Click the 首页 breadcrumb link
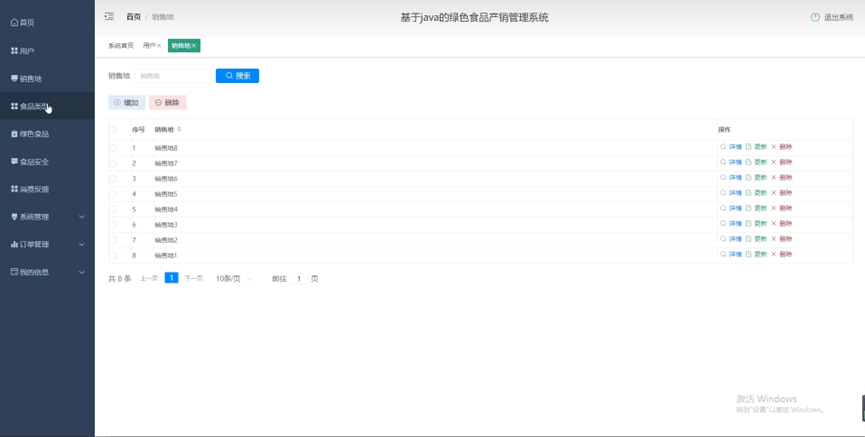 click(134, 17)
